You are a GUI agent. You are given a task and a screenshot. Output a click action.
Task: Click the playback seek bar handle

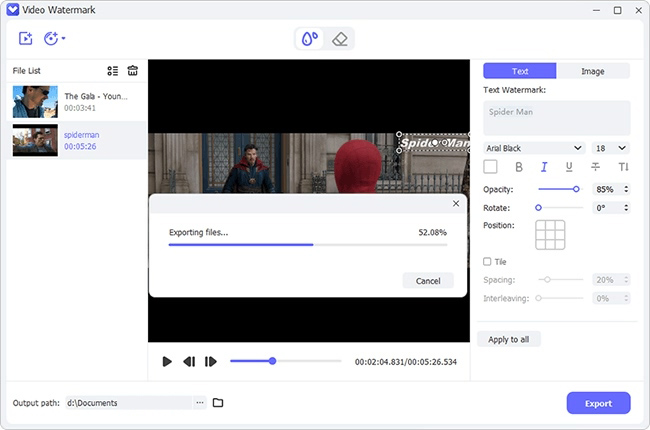272,361
